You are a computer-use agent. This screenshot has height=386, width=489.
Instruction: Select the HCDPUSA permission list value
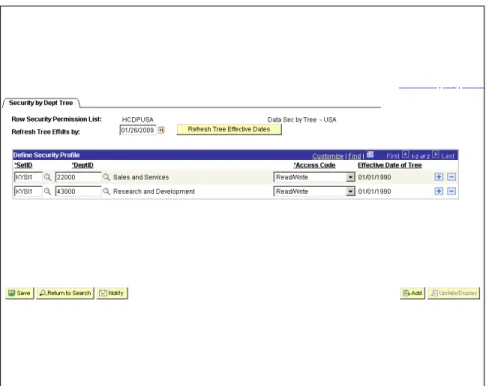(138, 120)
